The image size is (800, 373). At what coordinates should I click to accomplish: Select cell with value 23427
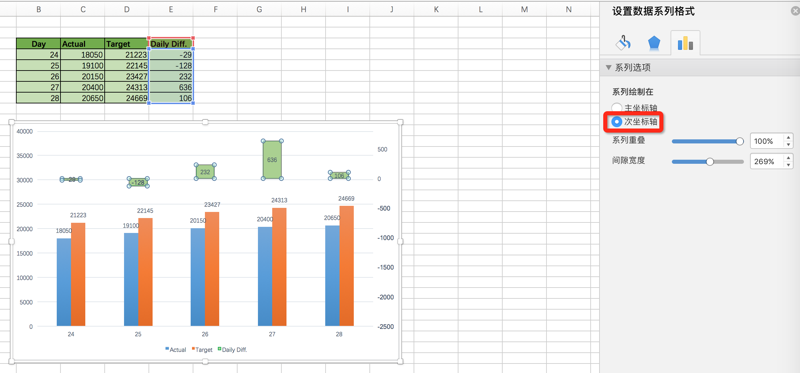pos(127,76)
